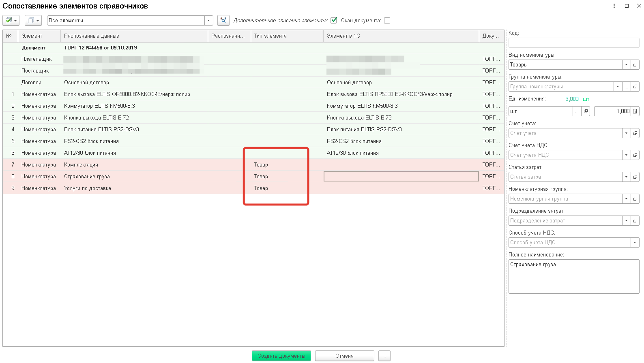Open the green check-marks toolbar menu
Image resolution: width=644 pixels, height=363 pixels.
(11, 20)
